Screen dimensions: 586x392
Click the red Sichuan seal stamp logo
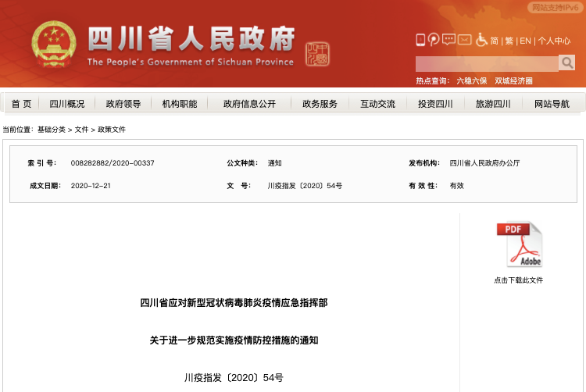click(x=317, y=54)
